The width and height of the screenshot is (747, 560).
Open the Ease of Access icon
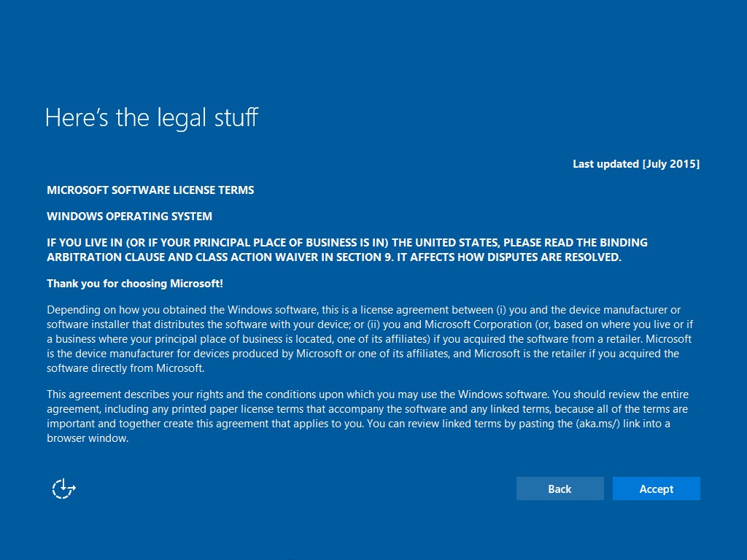[64, 489]
